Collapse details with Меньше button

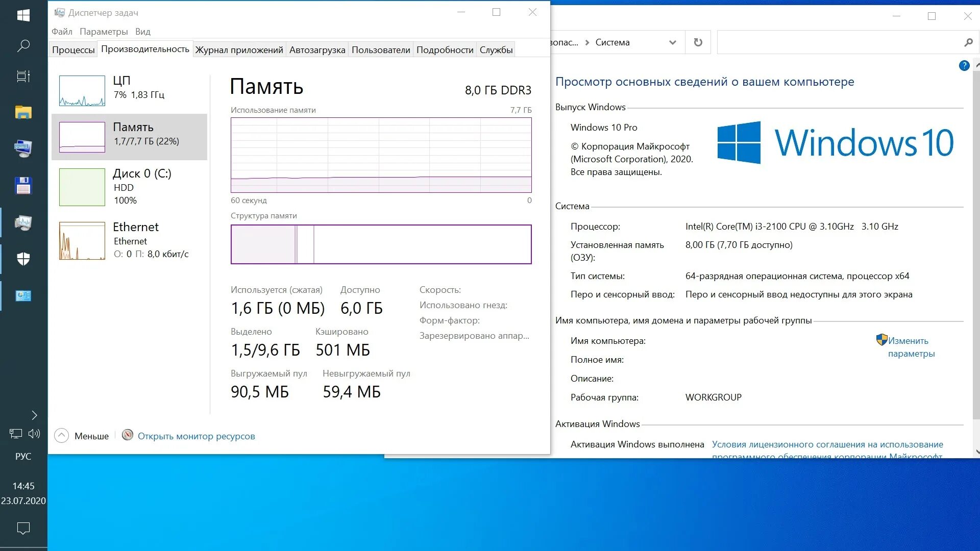[x=82, y=436]
